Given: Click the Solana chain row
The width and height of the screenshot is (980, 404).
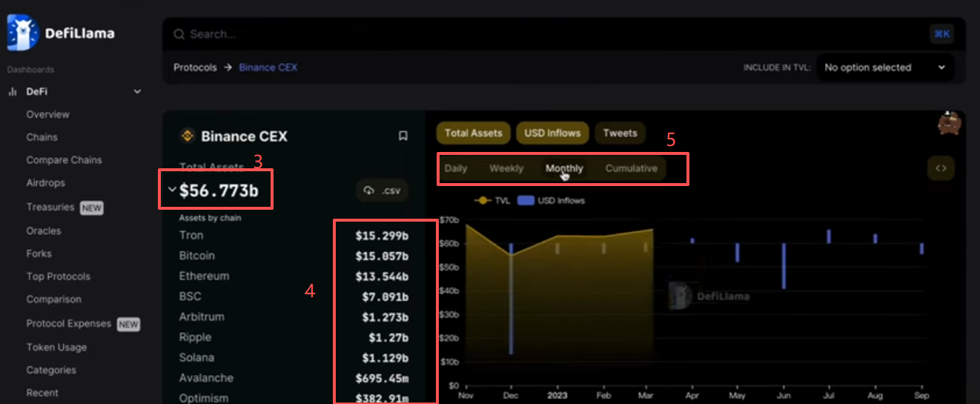Looking at the screenshot, I should point(294,357).
